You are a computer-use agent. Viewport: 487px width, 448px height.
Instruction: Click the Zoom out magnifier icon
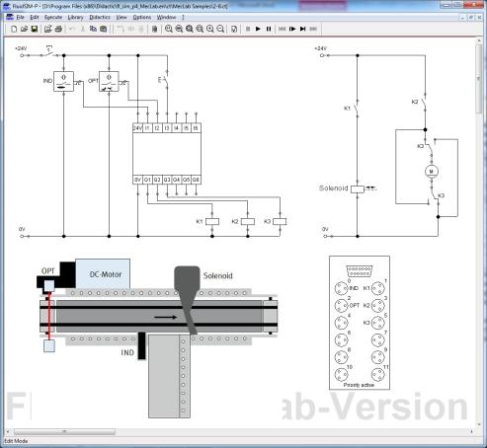[220, 29]
